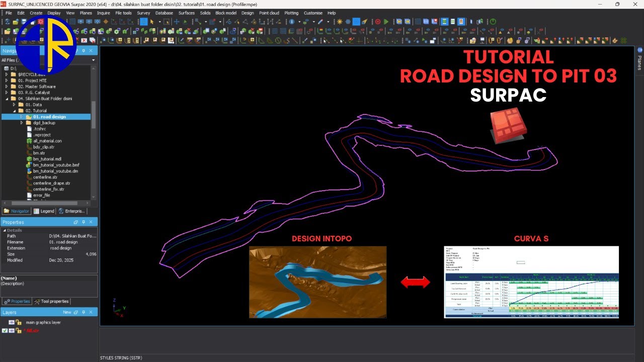644x362 pixels.
Task: Click the marquee select box icon
Action: click(166, 22)
